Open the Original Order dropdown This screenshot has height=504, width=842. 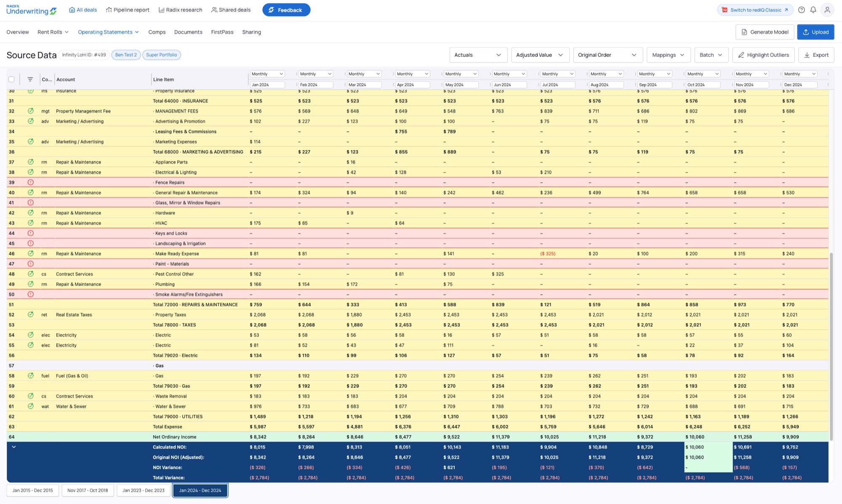(608, 55)
